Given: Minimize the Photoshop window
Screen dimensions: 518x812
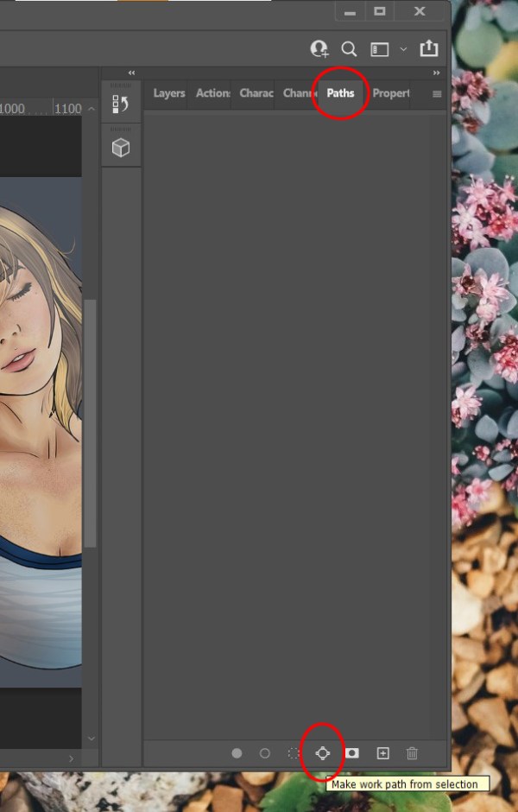Looking at the screenshot, I should click(x=351, y=11).
